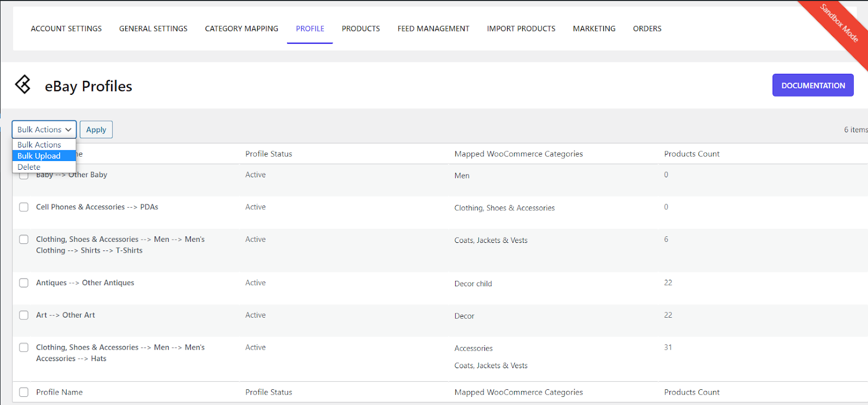The image size is (868, 405).
Task: Choose the Bulk Actions placeholder option in list
Action: tap(44, 145)
